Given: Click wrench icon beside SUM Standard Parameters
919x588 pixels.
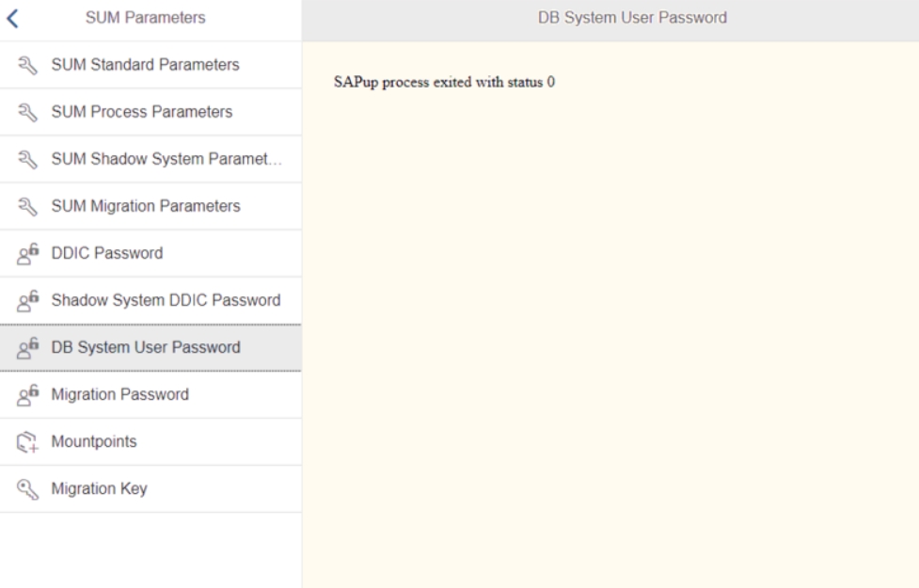Looking at the screenshot, I should pos(27,65).
